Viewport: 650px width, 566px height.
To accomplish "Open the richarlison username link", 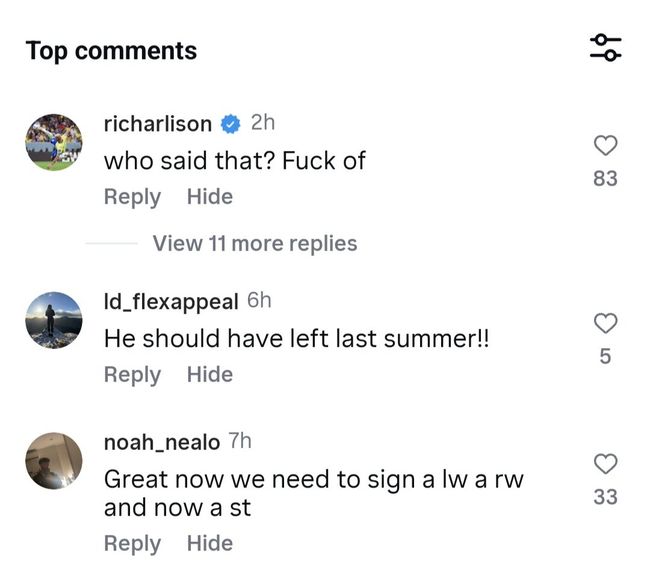I will click(x=157, y=124).
